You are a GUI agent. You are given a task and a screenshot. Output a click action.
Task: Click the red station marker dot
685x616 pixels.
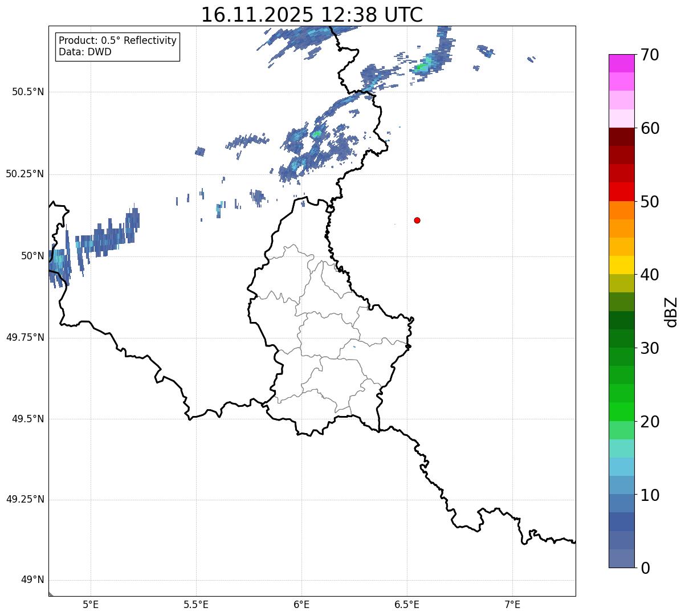417,220
